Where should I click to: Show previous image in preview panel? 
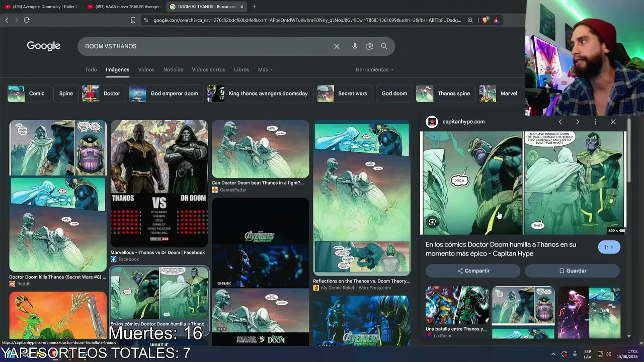point(560,122)
